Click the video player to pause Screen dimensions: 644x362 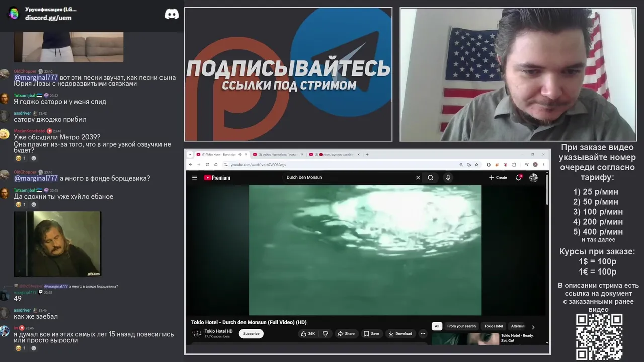pyautogui.click(x=365, y=250)
